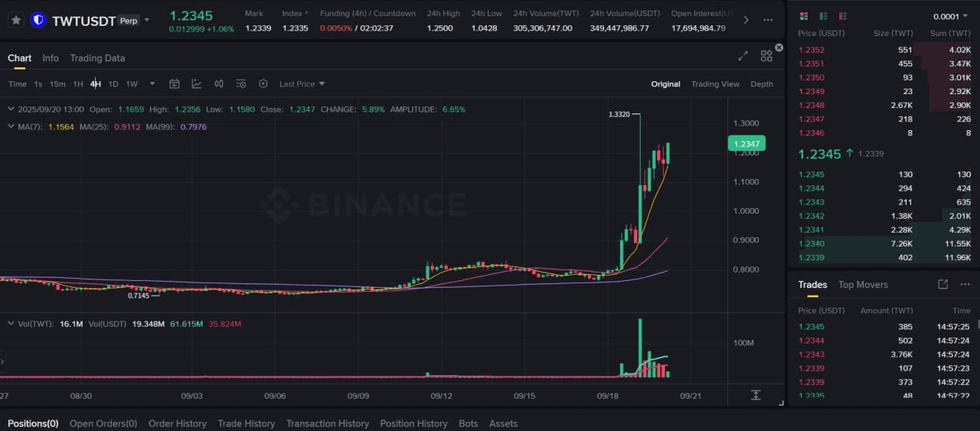980x431 pixels.
Task: Open the technical indicators line-chart icon
Action: (x=197, y=84)
